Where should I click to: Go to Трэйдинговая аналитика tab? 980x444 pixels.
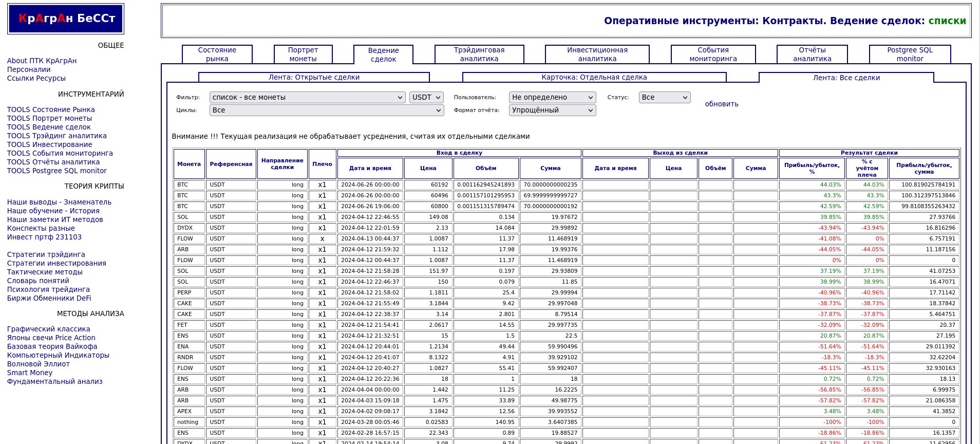[479, 54]
